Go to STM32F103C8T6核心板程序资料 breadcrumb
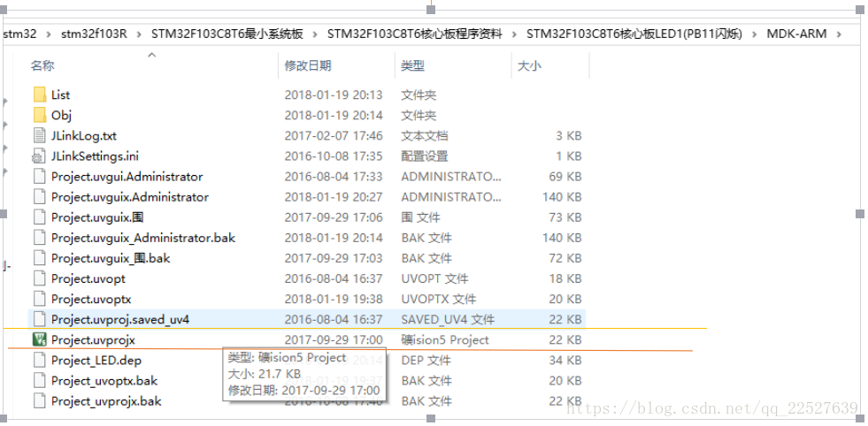This screenshot has width=868, height=426. [x=415, y=34]
